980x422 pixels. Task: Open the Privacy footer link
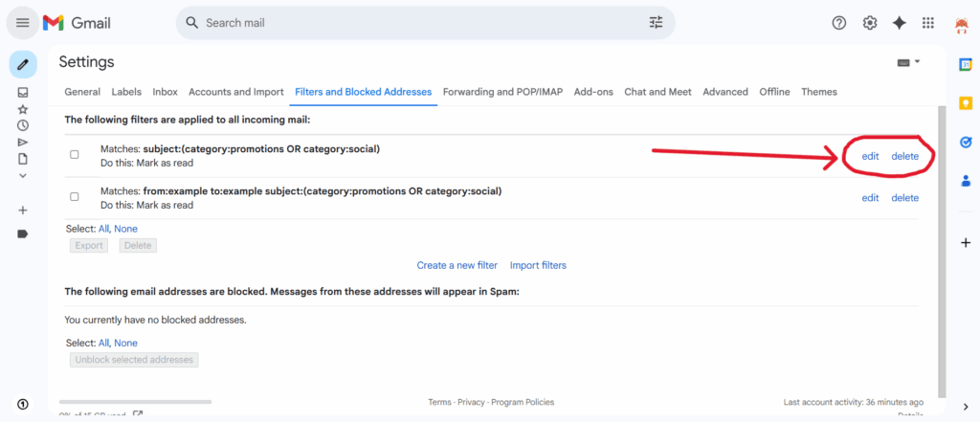[471, 403]
